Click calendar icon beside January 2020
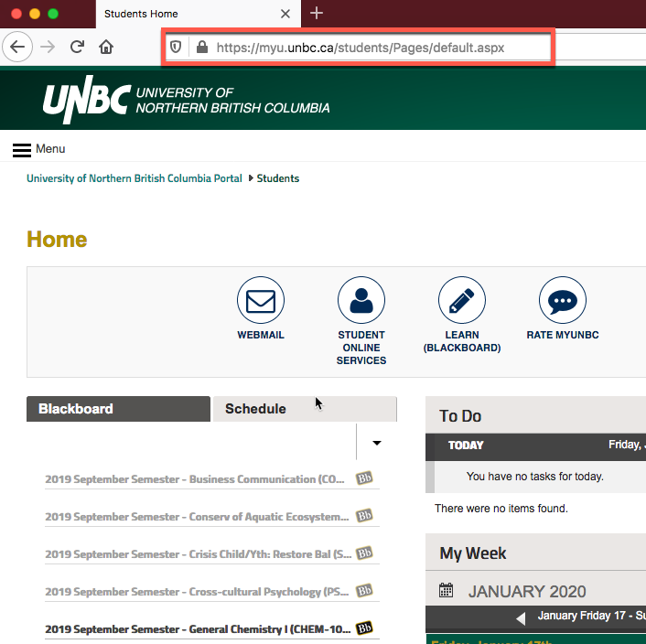 pos(446,591)
